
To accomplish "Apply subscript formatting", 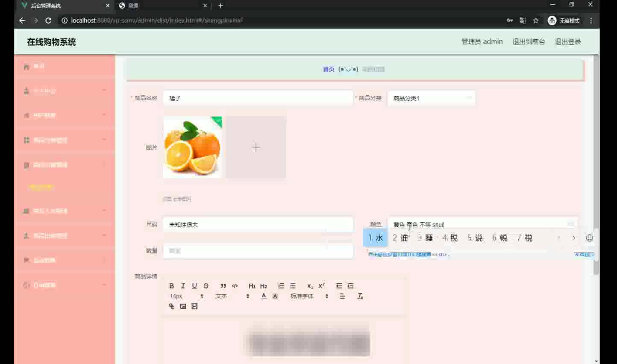I will [310, 286].
